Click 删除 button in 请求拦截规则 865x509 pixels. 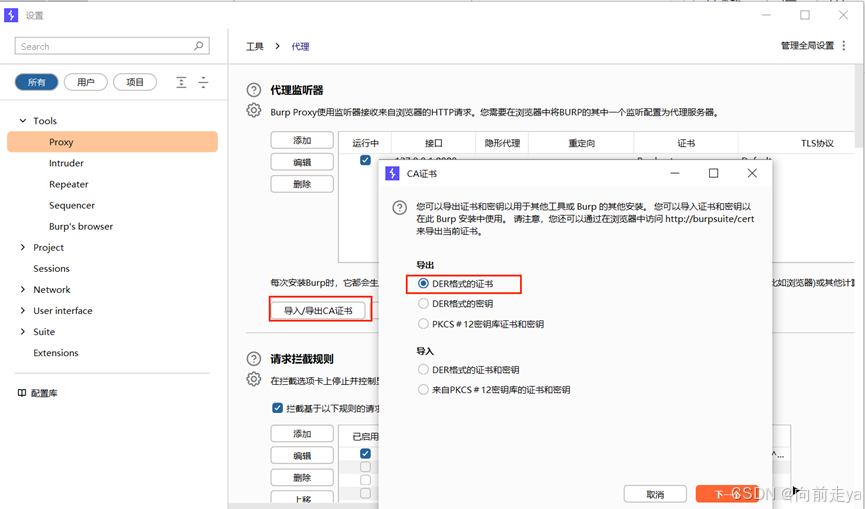tap(302, 478)
